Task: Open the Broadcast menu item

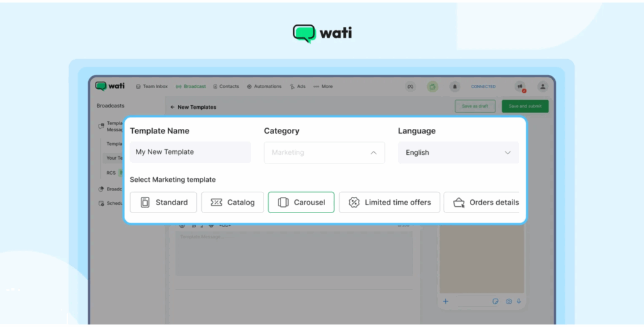Action: coord(191,87)
